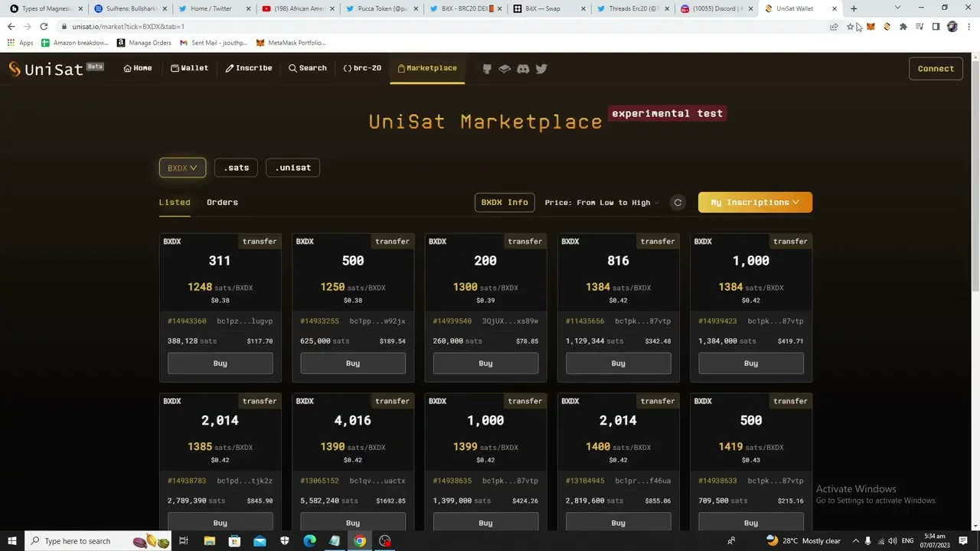Expand the My Inscriptions dropdown
Screen dimensions: 980x551
(x=755, y=202)
